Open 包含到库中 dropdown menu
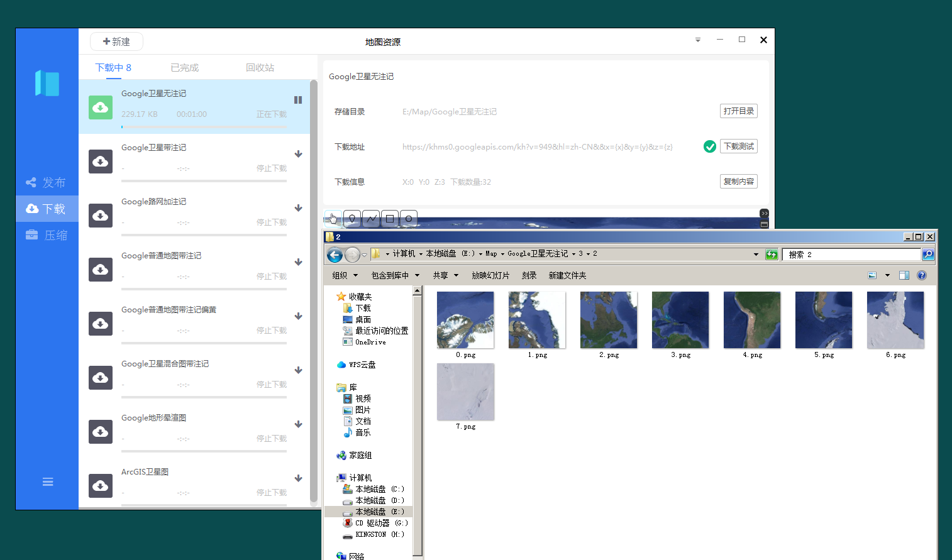952x560 pixels. point(395,275)
